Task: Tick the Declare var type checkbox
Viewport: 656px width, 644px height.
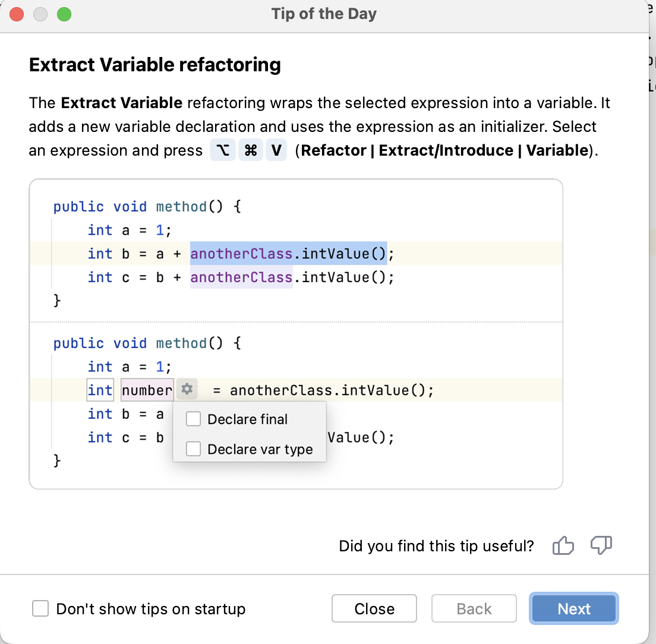Action: tap(193, 449)
